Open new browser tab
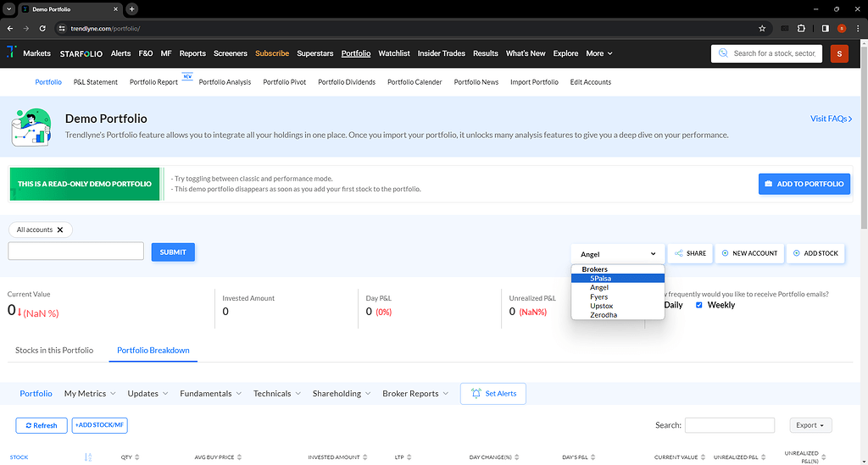Image resolution: width=868 pixels, height=465 pixels. (x=131, y=8)
